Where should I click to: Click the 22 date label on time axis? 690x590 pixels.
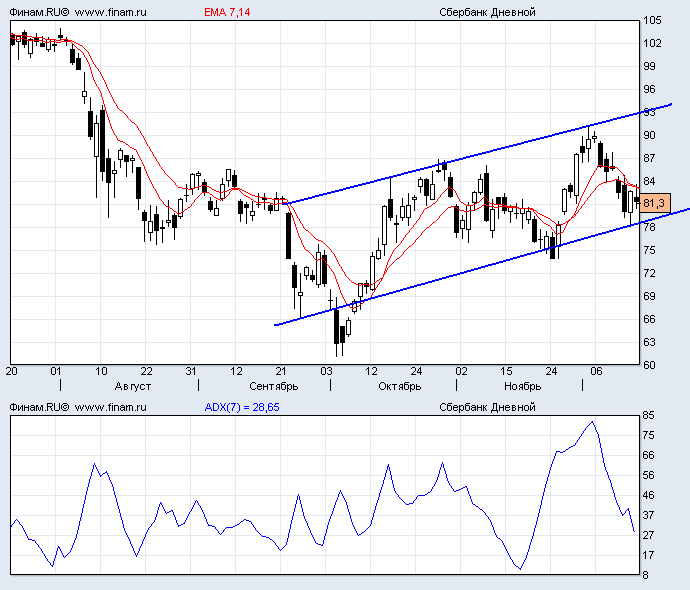click(x=146, y=371)
